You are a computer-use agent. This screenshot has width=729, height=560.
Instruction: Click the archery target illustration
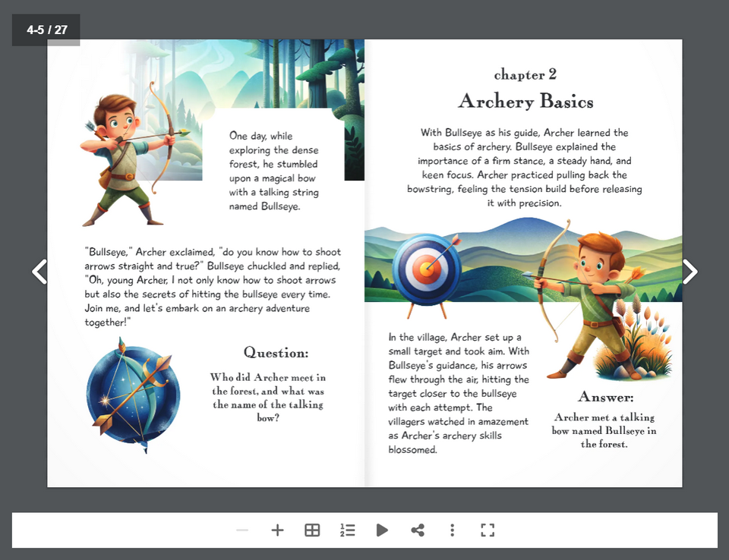coord(427,269)
